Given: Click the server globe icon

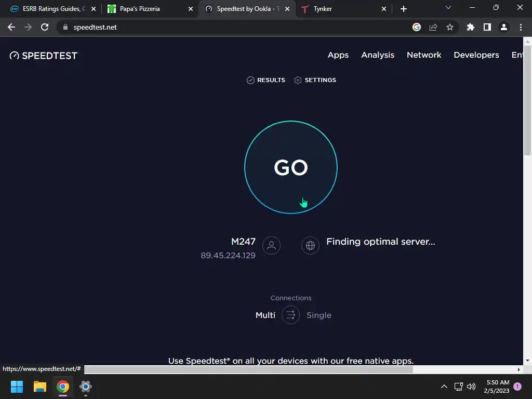Looking at the screenshot, I should [x=311, y=245].
